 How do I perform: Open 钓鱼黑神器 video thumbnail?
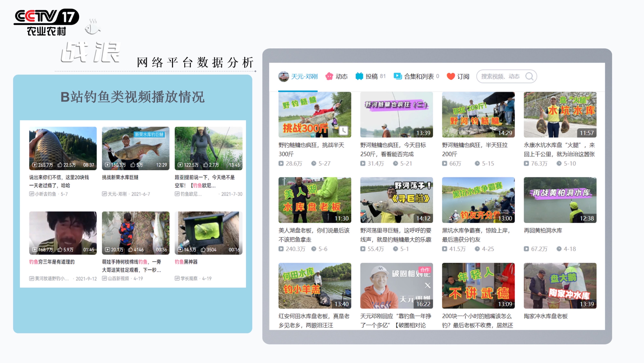208,233
